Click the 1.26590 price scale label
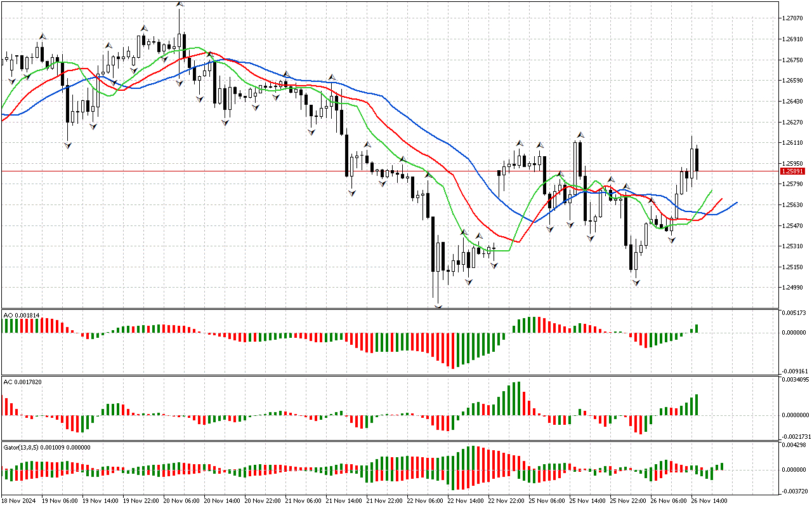This screenshot has width=812, height=508. tap(793, 81)
